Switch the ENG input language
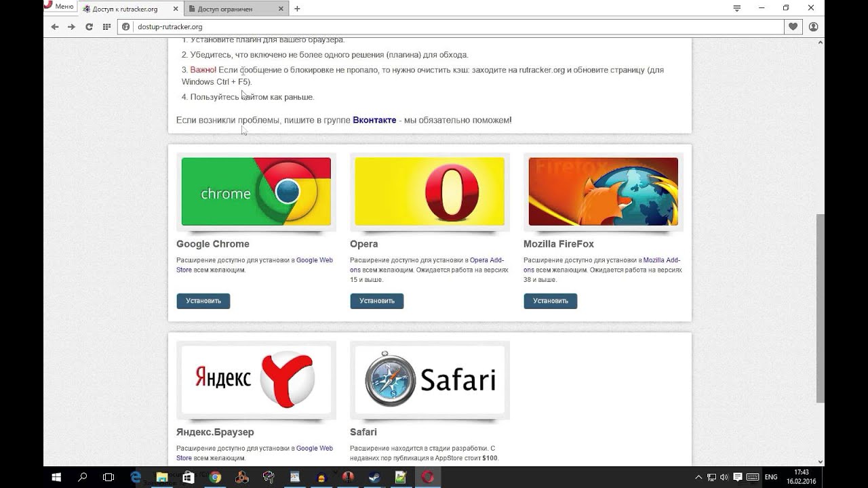The height and width of the screenshot is (488, 868). pos(771,477)
